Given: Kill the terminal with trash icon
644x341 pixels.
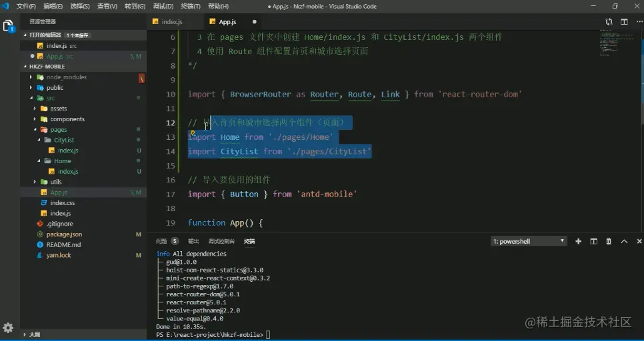Looking at the screenshot, I should pyautogui.click(x=609, y=241).
